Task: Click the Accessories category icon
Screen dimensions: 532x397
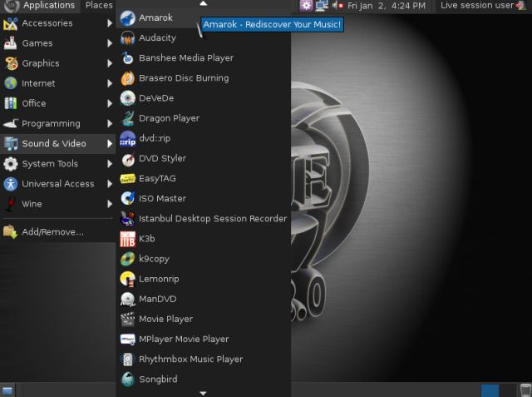Action: click(11, 23)
